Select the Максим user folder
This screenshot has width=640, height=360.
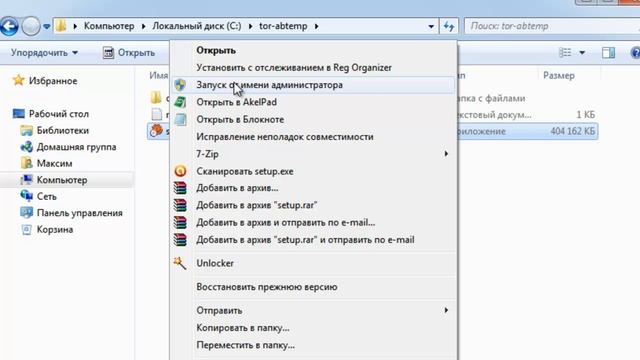[x=54, y=163]
